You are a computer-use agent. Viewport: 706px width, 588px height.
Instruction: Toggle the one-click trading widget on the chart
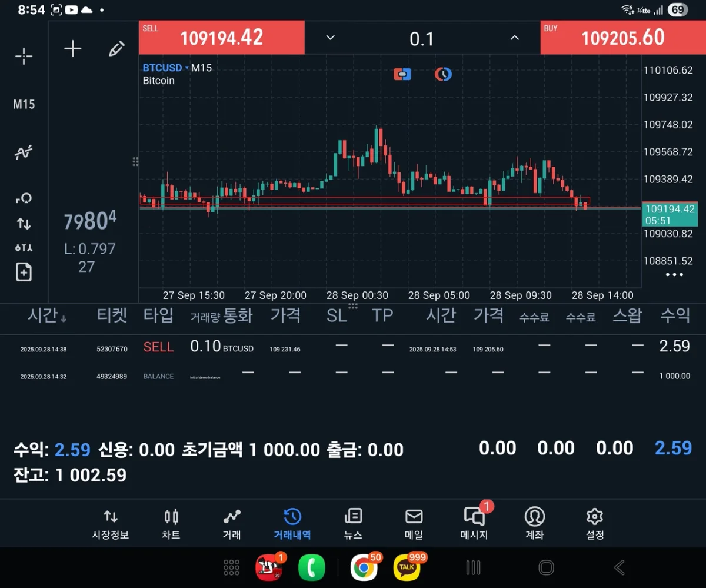pos(402,74)
